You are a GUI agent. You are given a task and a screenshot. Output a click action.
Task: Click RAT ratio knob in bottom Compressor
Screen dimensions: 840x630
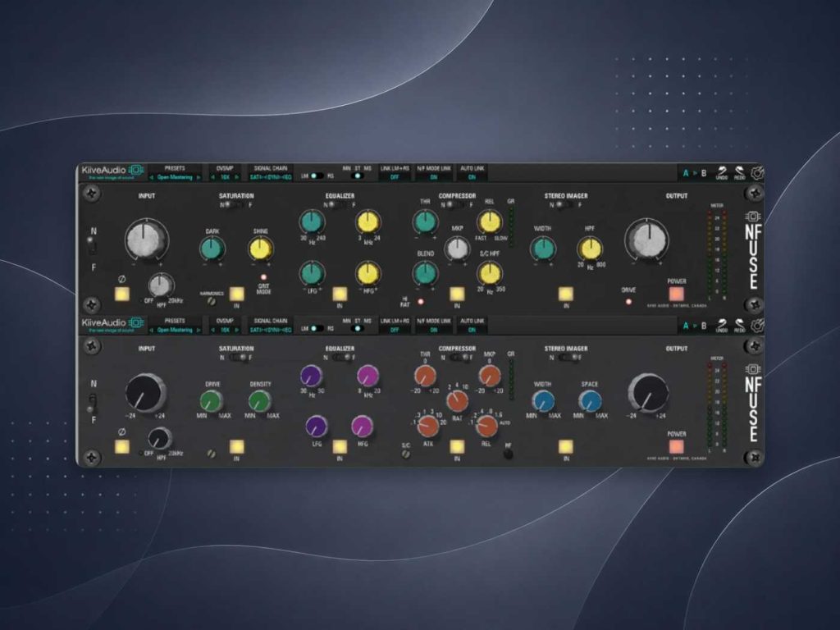pyautogui.click(x=457, y=400)
